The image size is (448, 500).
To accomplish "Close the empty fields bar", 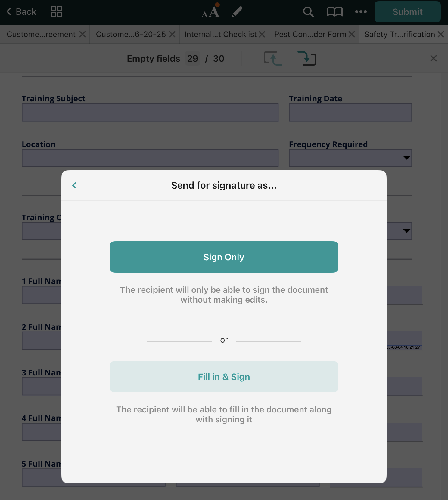I will [433, 58].
